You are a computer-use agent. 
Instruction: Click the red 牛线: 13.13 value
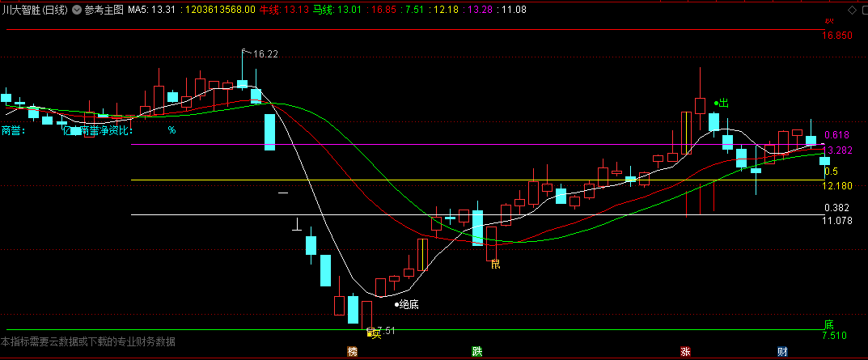tap(283, 10)
